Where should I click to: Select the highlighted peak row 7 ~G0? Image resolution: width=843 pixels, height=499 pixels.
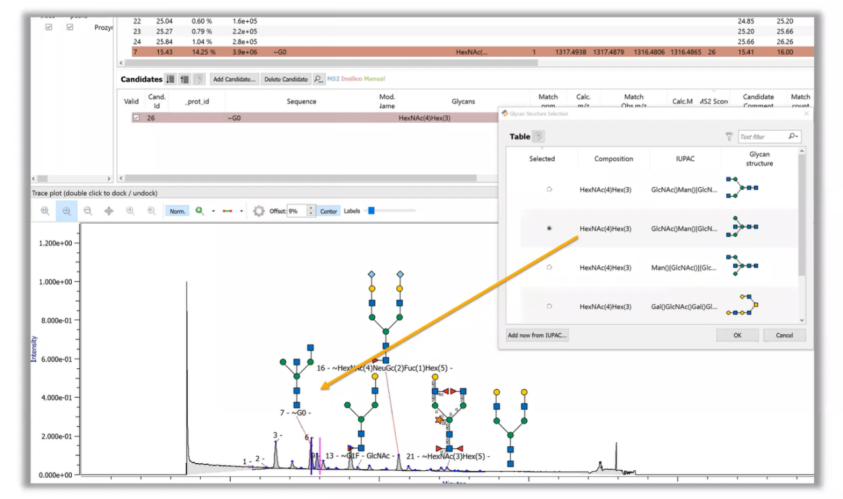(x=472, y=52)
